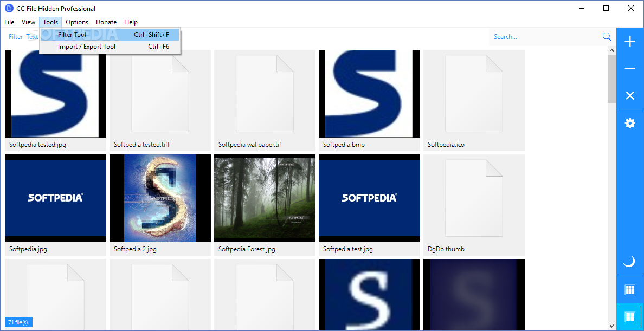Switch to large tiles view icon
Screen dimensions: 644x331
click(629, 317)
